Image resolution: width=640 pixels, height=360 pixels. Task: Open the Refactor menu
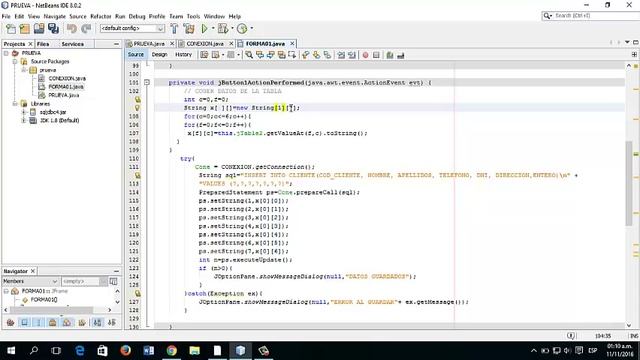[101, 16]
